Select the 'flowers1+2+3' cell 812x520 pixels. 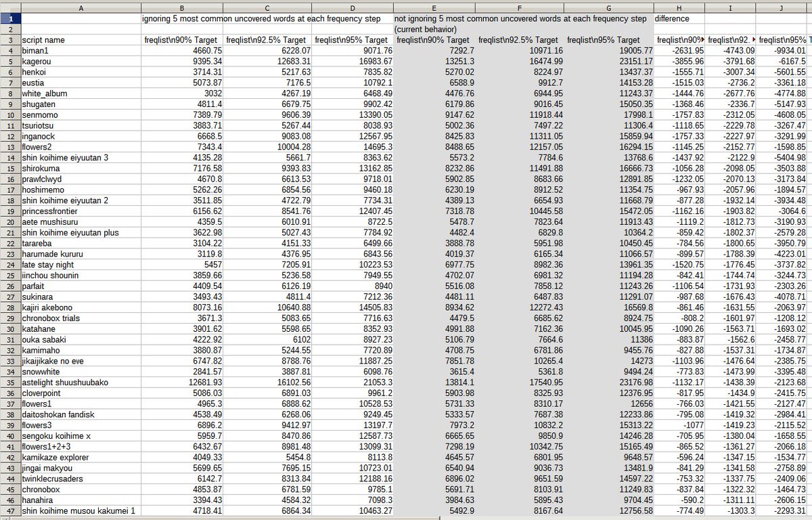pos(81,447)
